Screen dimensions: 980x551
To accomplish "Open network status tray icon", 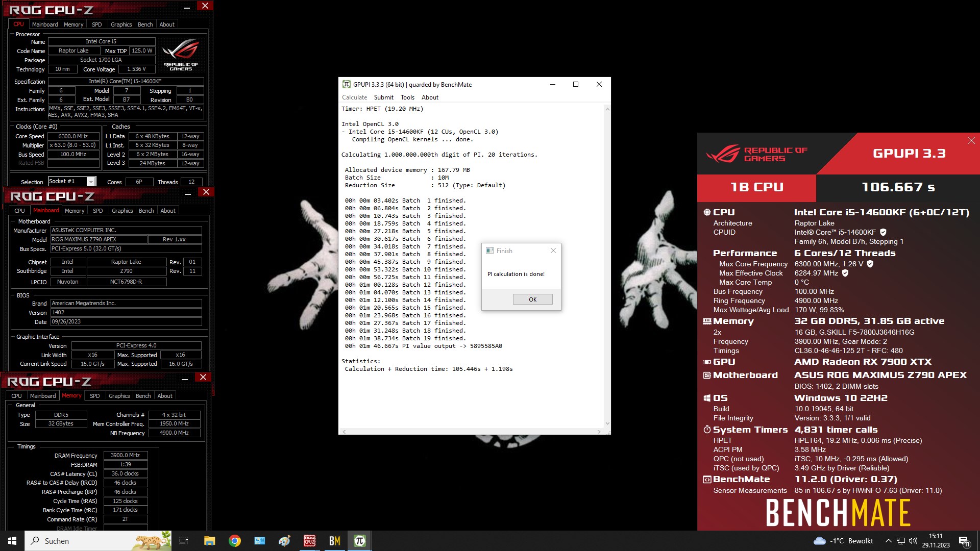I will click(x=901, y=541).
